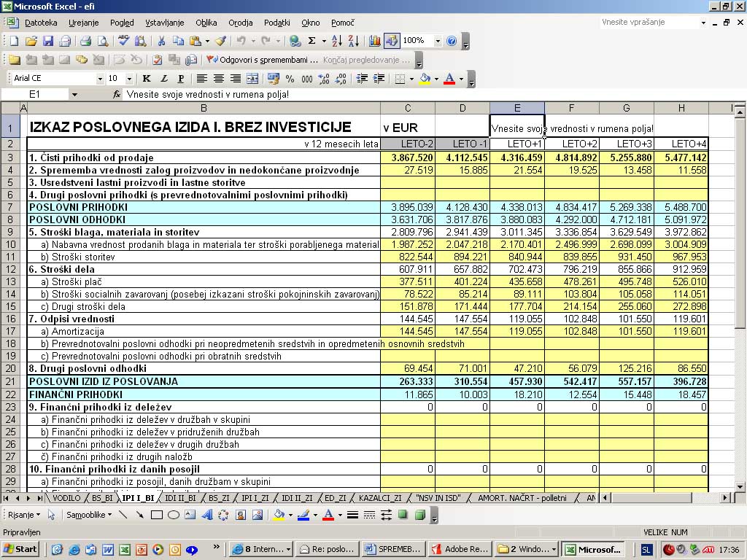Screen dimensions: 747x560
Task: Apply percent style using the % icon
Action: coord(290,79)
